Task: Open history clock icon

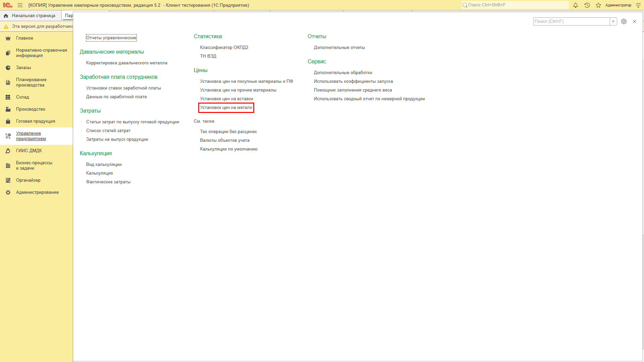Action: pyautogui.click(x=587, y=5)
